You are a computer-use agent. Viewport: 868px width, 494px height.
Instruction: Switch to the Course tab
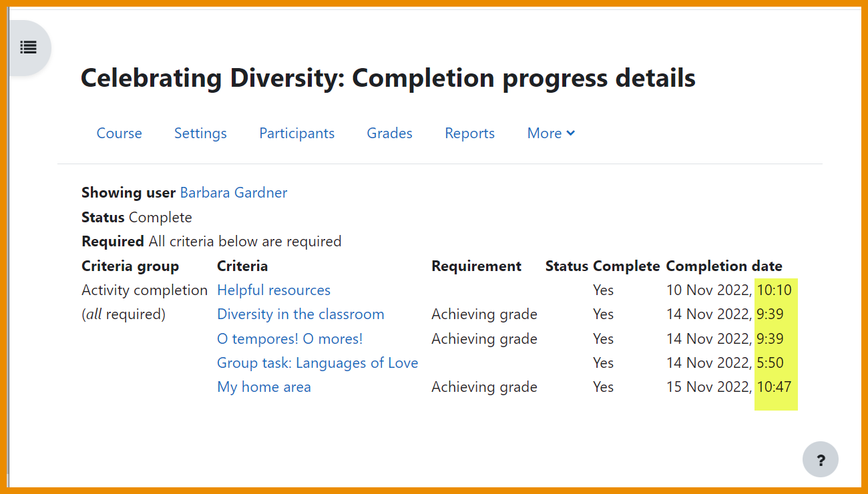119,133
